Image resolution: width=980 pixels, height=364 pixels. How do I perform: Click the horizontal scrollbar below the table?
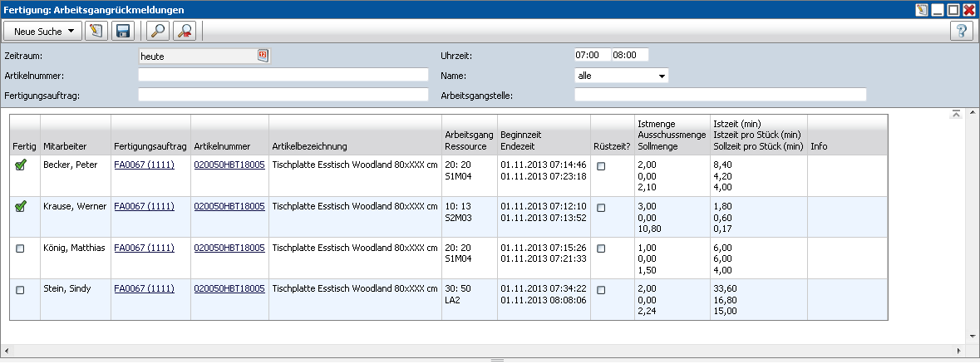[482, 351]
